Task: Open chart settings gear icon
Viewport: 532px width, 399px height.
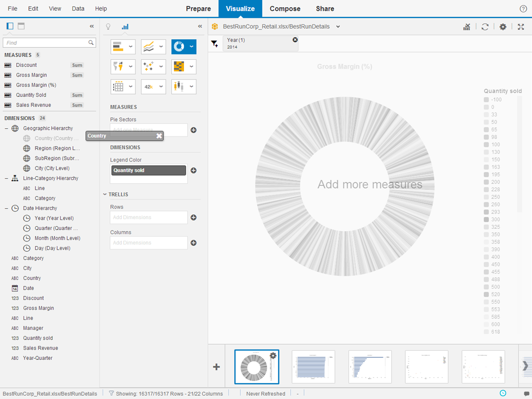Action: 503,27
